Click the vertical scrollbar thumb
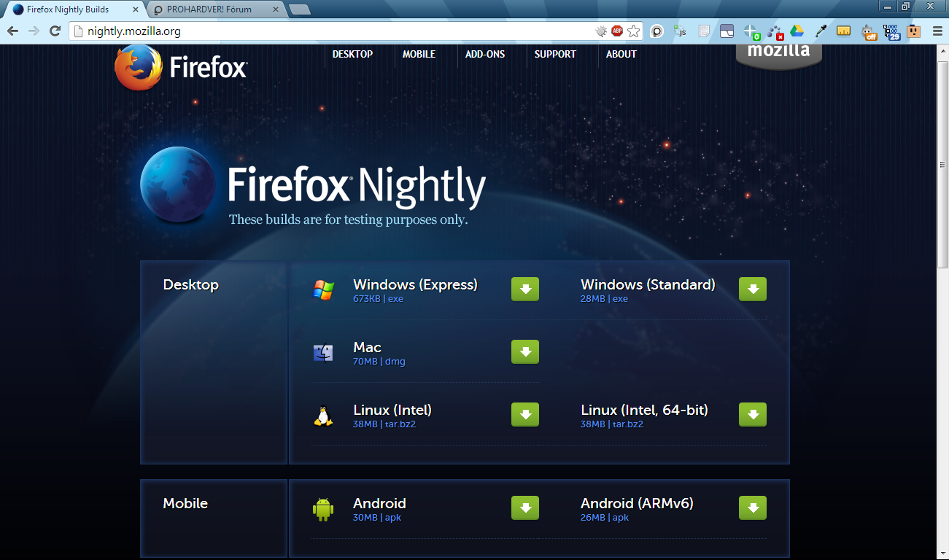This screenshot has height=560, width=949. 942,164
